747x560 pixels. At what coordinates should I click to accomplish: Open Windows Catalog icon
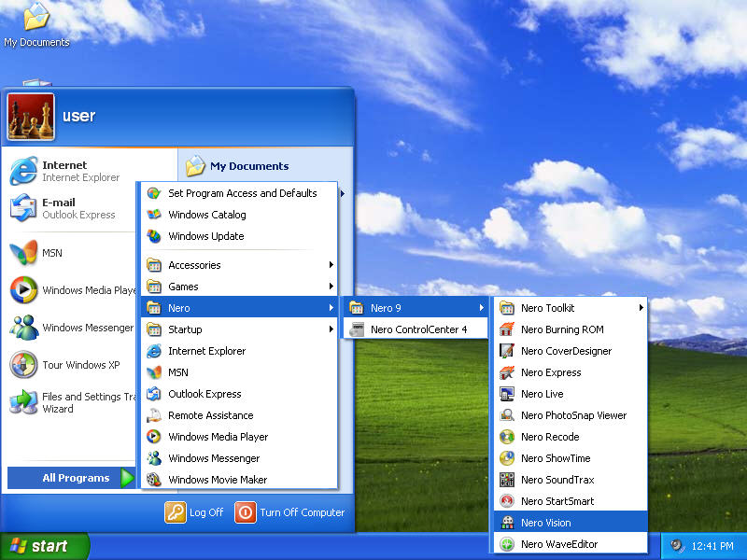click(154, 215)
